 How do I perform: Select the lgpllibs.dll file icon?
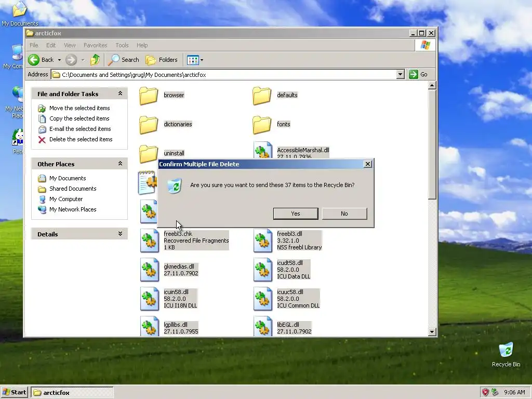[x=149, y=326]
